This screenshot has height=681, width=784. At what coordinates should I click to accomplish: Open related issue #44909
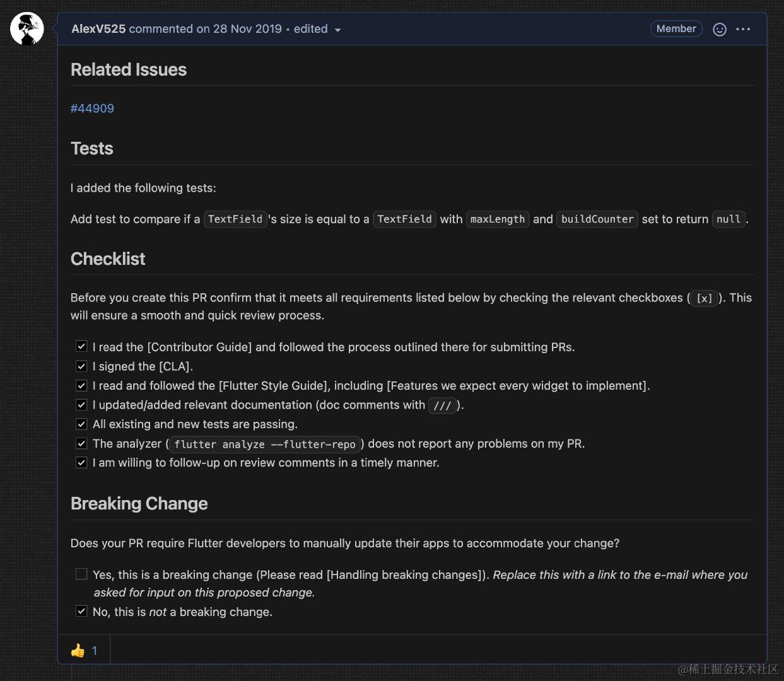[92, 108]
